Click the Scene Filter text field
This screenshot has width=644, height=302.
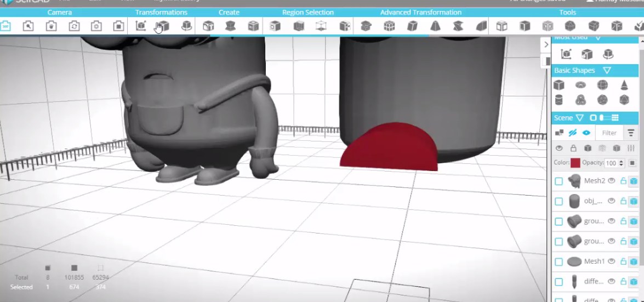609,133
